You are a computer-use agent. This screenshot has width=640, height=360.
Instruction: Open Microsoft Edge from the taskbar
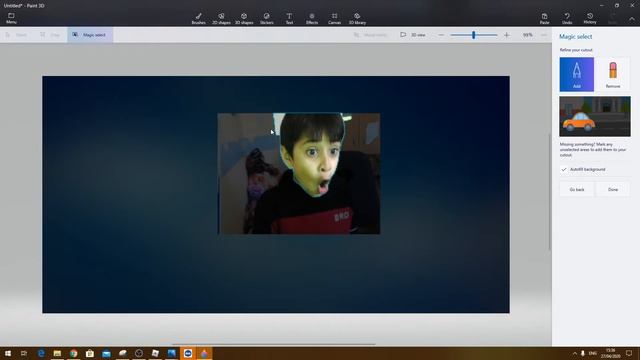click(41, 353)
